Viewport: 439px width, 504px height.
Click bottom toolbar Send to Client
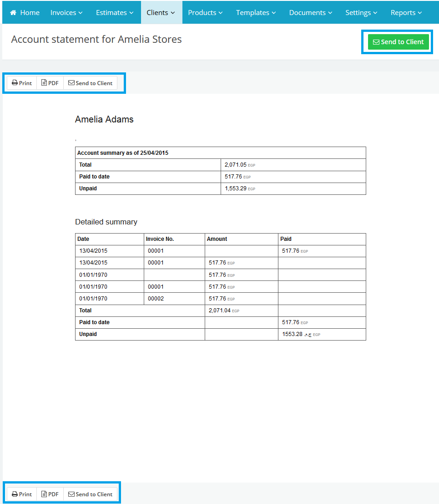coord(90,494)
